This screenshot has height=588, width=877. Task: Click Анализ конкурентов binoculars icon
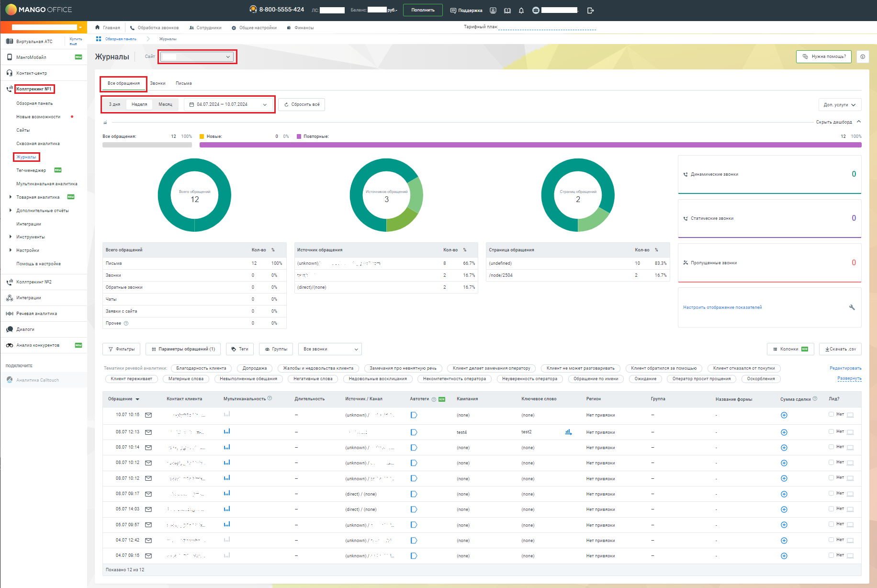(10, 345)
